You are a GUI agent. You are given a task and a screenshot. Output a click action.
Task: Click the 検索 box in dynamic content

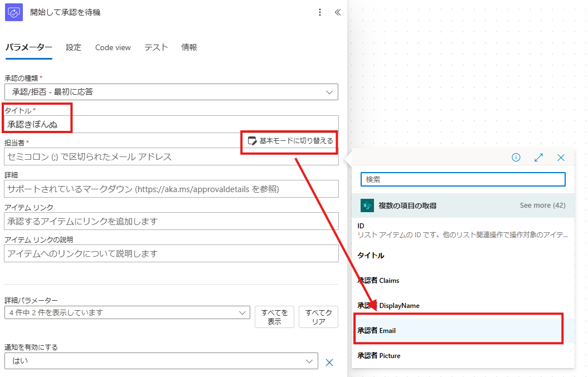[x=463, y=179]
